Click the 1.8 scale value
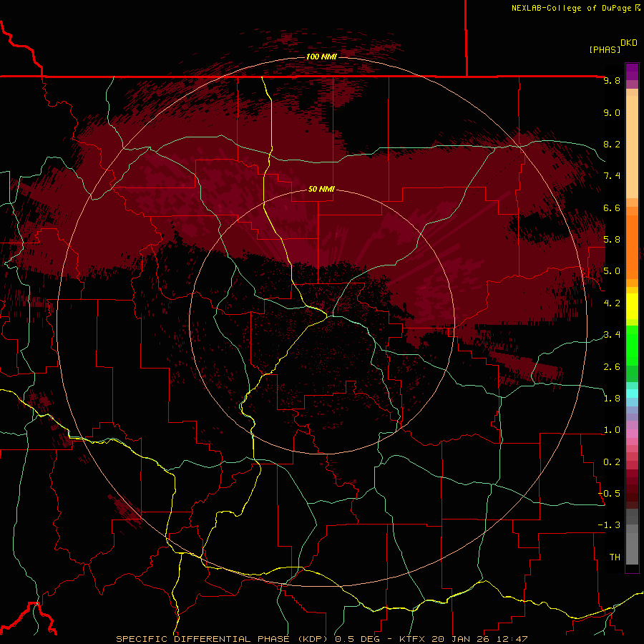644x644 pixels. pyautogui.click(x=612, y=399)
